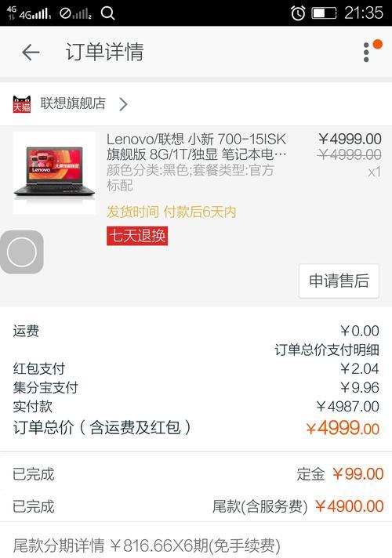Tap the 订单总价支付明细 label

326,350
